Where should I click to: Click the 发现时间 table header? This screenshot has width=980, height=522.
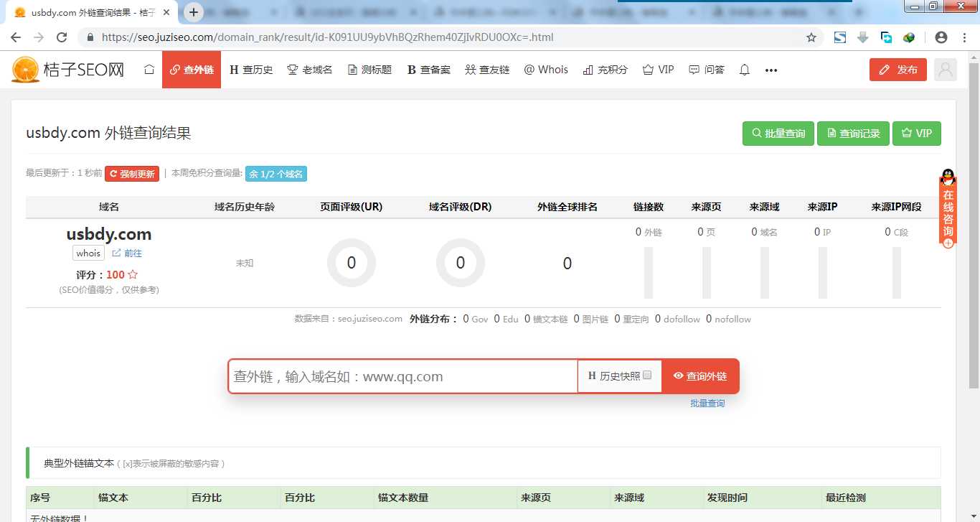pos(727,498)
